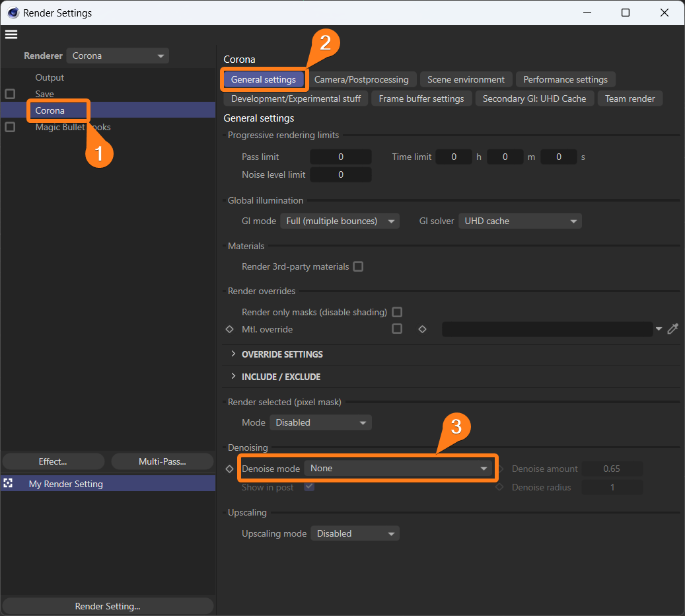Screen dimensions: 685x616
Task: Switch to the General settings tab
Action: (264, 79)
